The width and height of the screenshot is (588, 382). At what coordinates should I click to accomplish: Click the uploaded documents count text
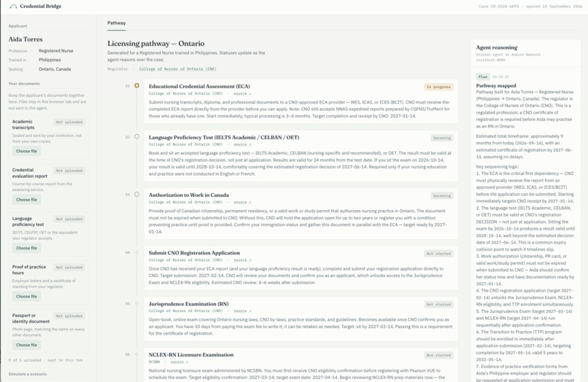(45, 360)
